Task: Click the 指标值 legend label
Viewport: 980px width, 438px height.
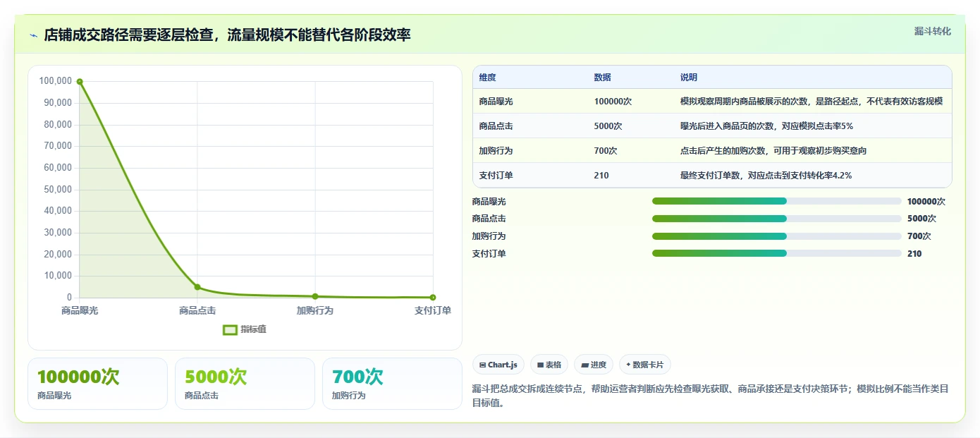Action: (253, 329)
